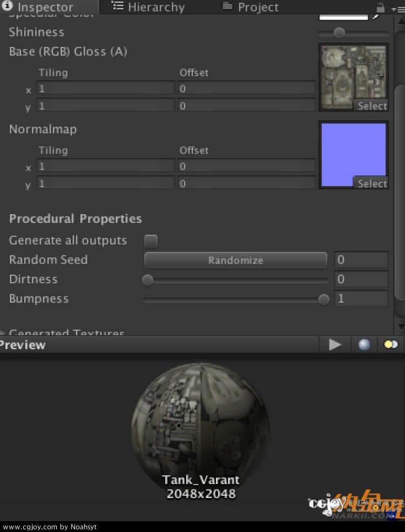This screenshot has width=405, height=532.
Task: Open the Project tab
Action: point(250,7)
